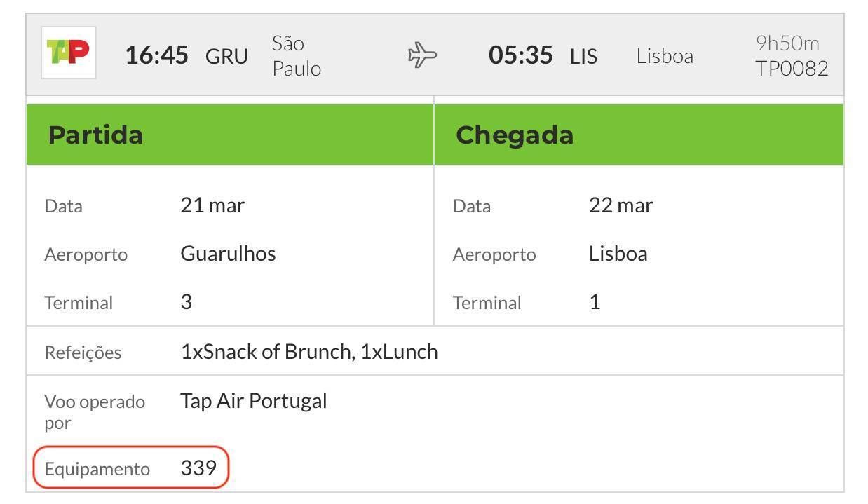Click the Lisboa city label in header
Viewport: 868px width, 504px height.
pyautogui.click(x=665, y=56)
